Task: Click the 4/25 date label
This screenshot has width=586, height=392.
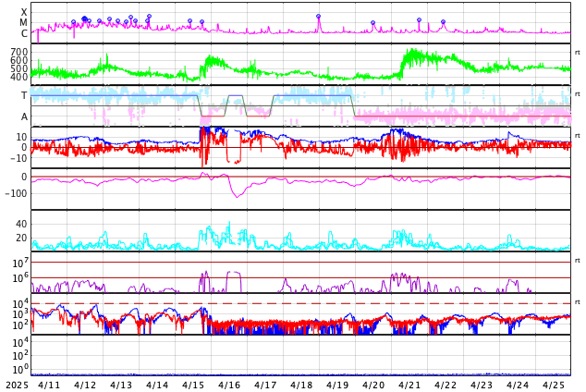Action: click(x=554, y=385)
